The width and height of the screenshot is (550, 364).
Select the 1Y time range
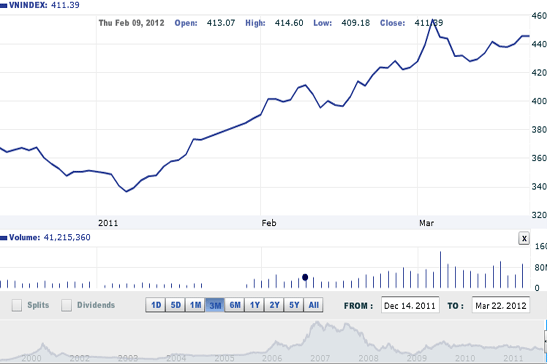coord(255,305)
